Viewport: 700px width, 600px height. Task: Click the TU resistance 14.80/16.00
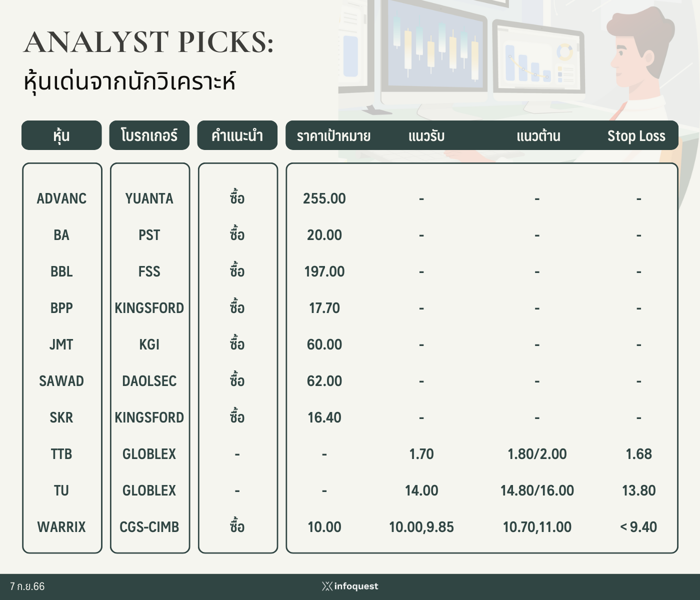click(x=537, y=490)
